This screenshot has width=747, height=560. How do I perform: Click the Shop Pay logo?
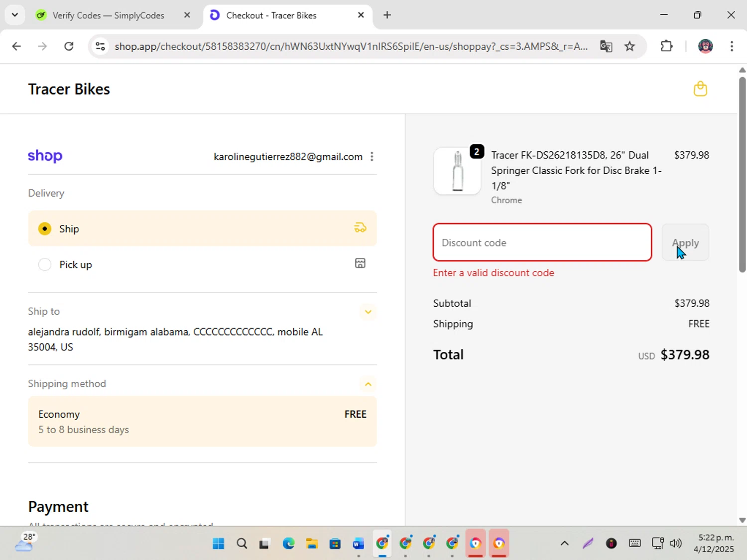45,156
